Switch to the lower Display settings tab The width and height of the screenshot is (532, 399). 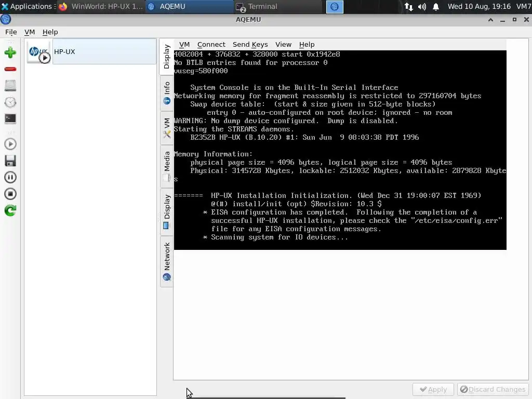(167, 212)
